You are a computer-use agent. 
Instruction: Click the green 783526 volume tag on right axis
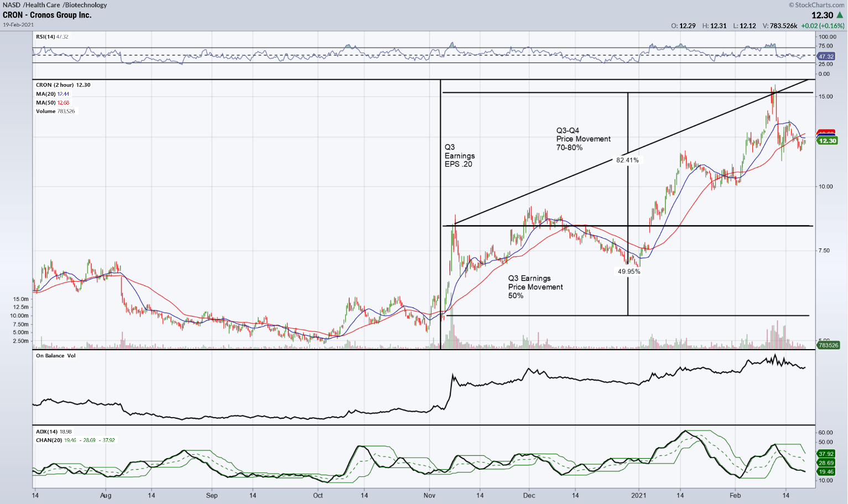tap(828, 345)
